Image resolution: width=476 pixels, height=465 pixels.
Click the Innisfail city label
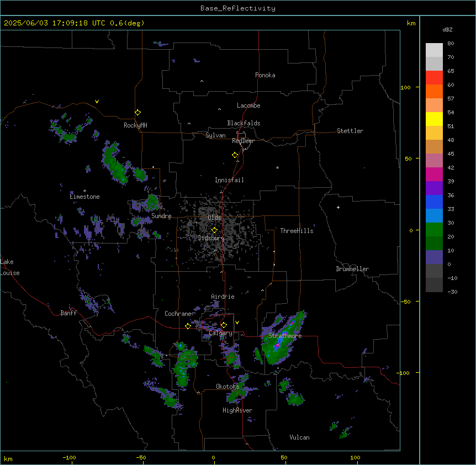pyautogui.click(x=229, y=180)
